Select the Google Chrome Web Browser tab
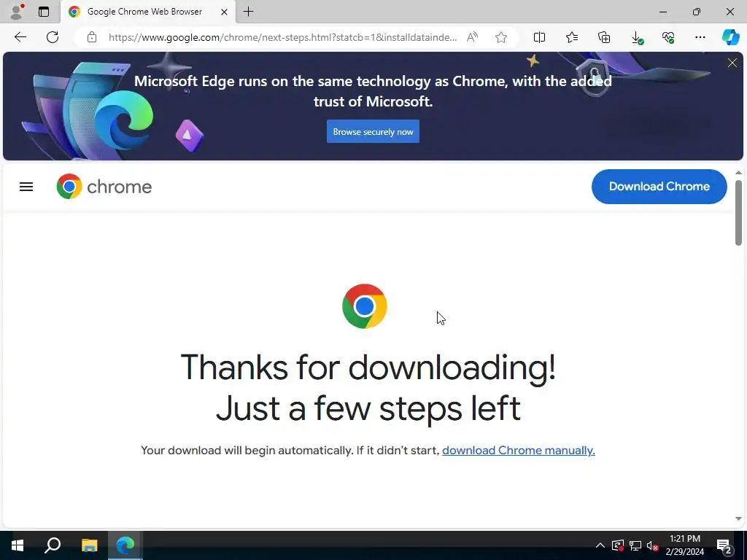Image resolution: width=747 pixels, height=560 pixels. [147, 12]
